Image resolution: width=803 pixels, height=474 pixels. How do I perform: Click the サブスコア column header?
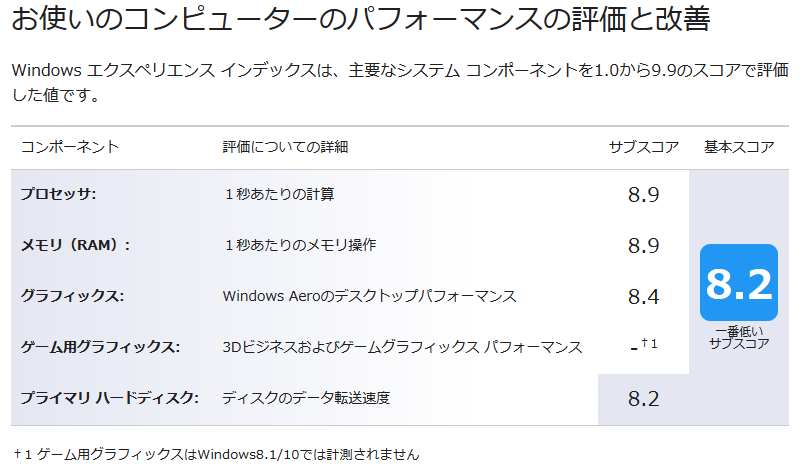(644, 147)
